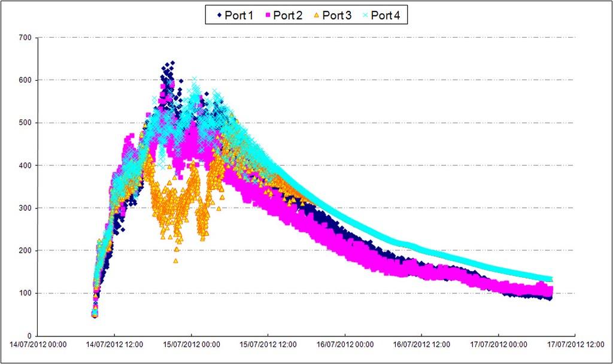Select the 16/07/2012 00:00 horizontal axis label
This screenshot has width=613, height=364.
(345, 345)
